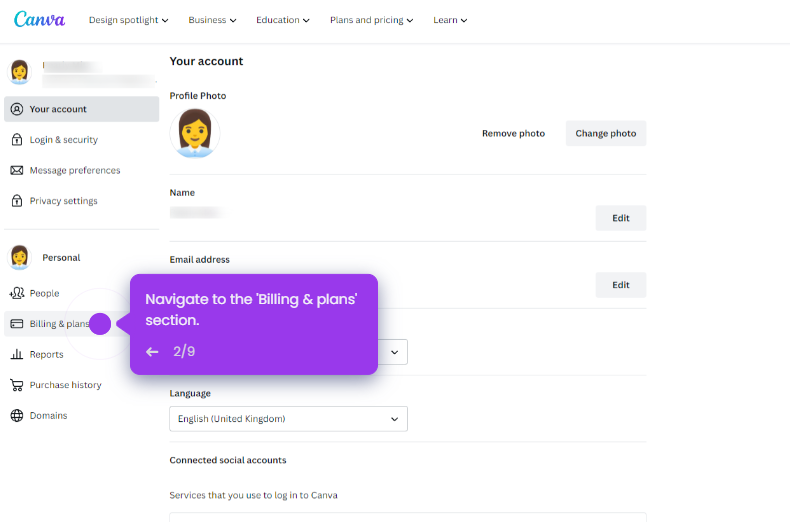Open the Plans and pricing dropdown
Viewport: 790px width, 522px height.
click(x=374, y=20)
